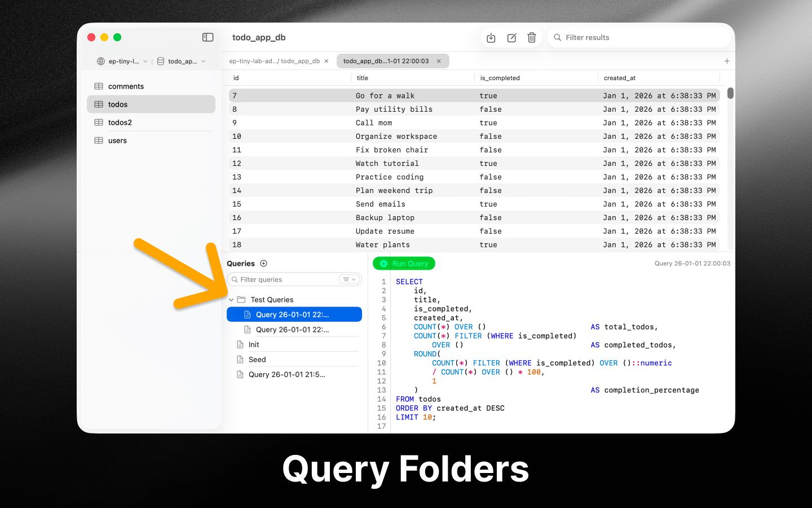812x508 pixels.
Task: Select the comments table
Action: [125, 86]
